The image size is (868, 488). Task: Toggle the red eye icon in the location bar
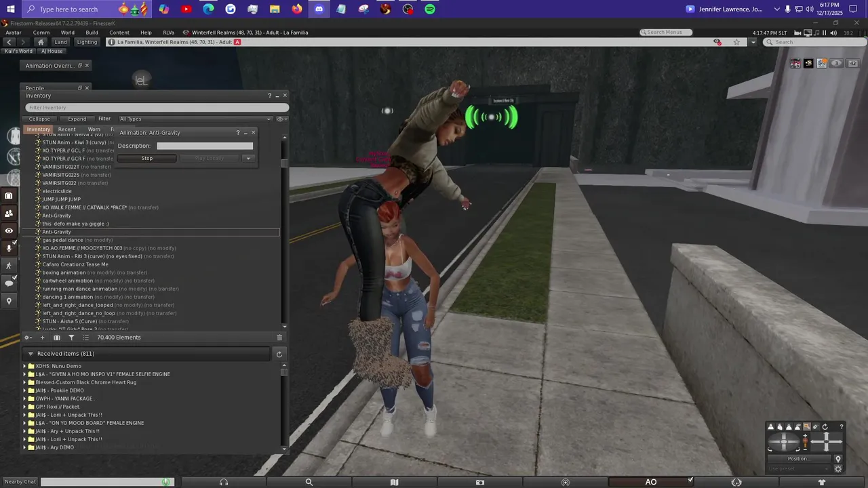coord(717,42)
